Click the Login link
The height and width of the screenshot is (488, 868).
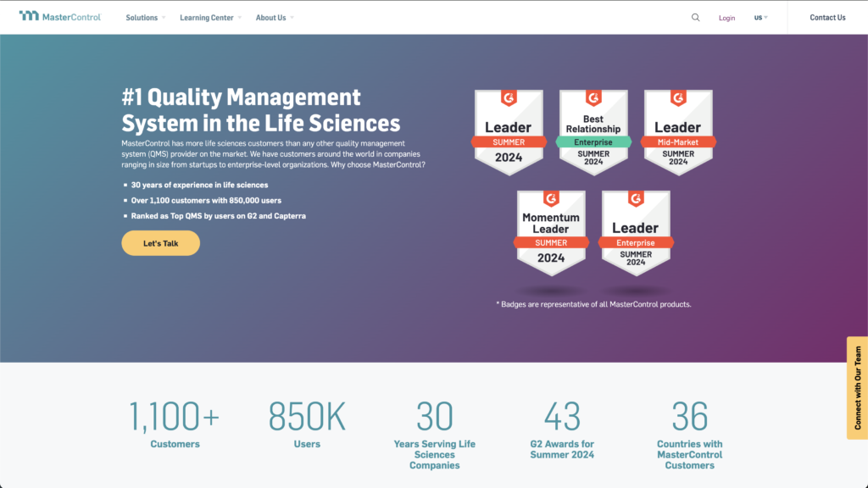726,18
